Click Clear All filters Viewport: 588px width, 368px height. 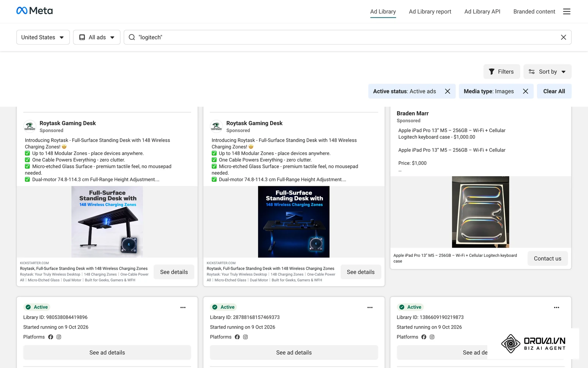(554, 91)
